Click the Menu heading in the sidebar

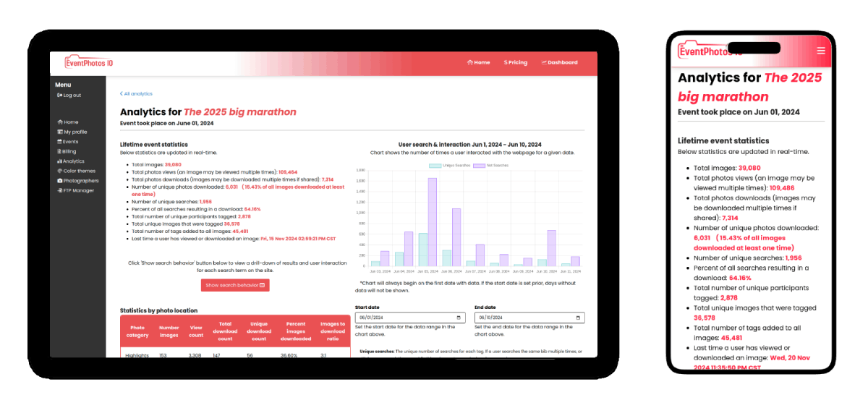tap(63, 85)
